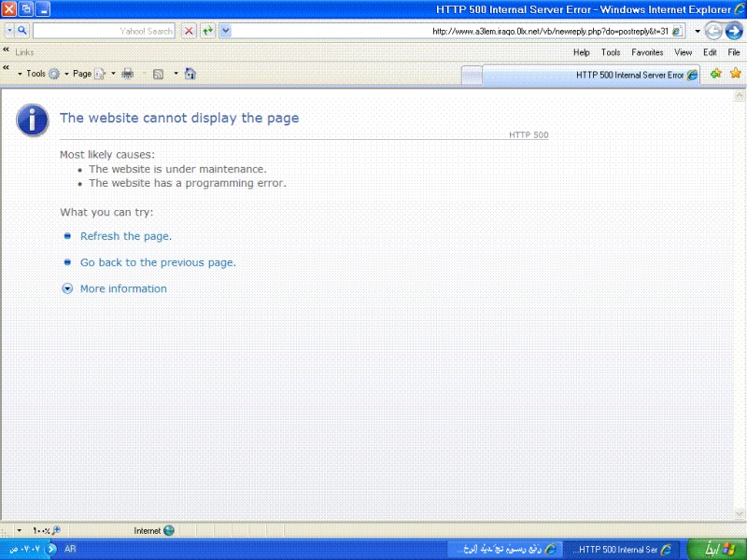Image resolution: width=747 pixels, height=560 pixels.
Task: Click Go back to the previous page link
Action: point(158,262)
